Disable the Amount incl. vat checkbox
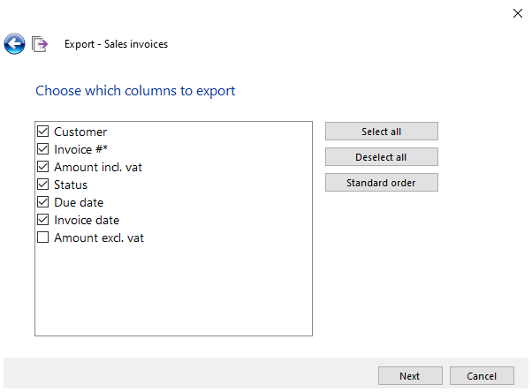The width and height of the screenshot is (532, 392). coord(42,167)
